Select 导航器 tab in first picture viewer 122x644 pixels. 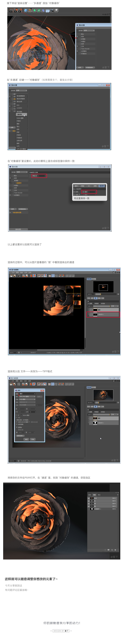coord(89,279)
